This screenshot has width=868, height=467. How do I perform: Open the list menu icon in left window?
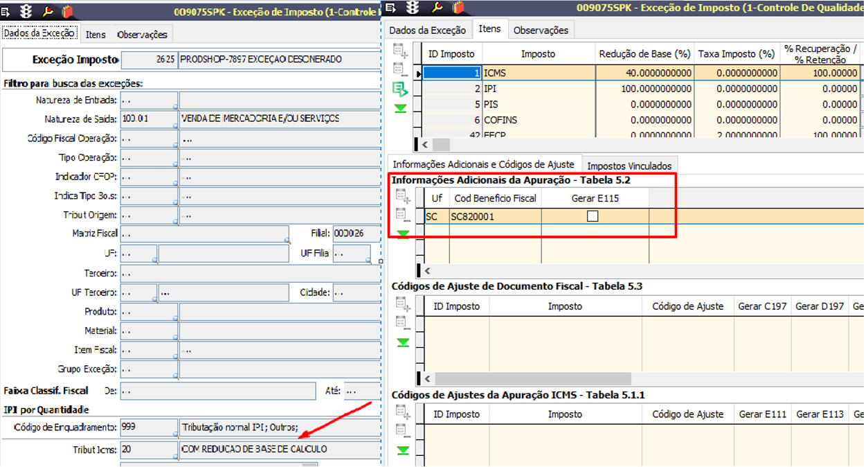click(x=6, y=10)
